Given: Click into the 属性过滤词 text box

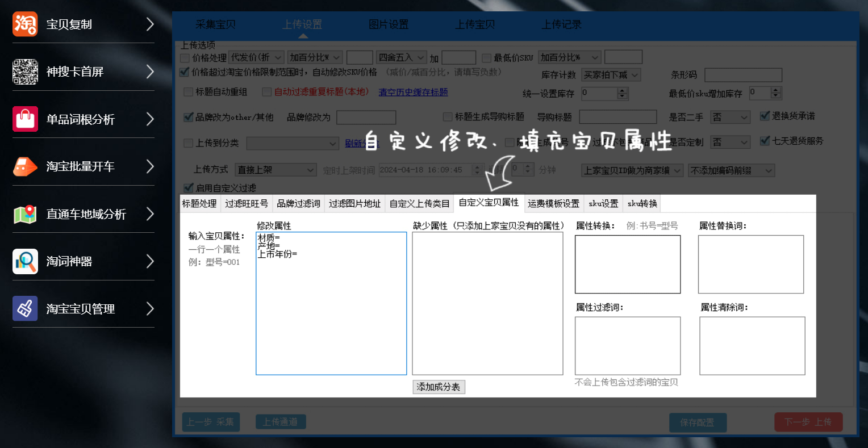Looking at the screenshot, I should pyautogui.click(x=628, y=346).
